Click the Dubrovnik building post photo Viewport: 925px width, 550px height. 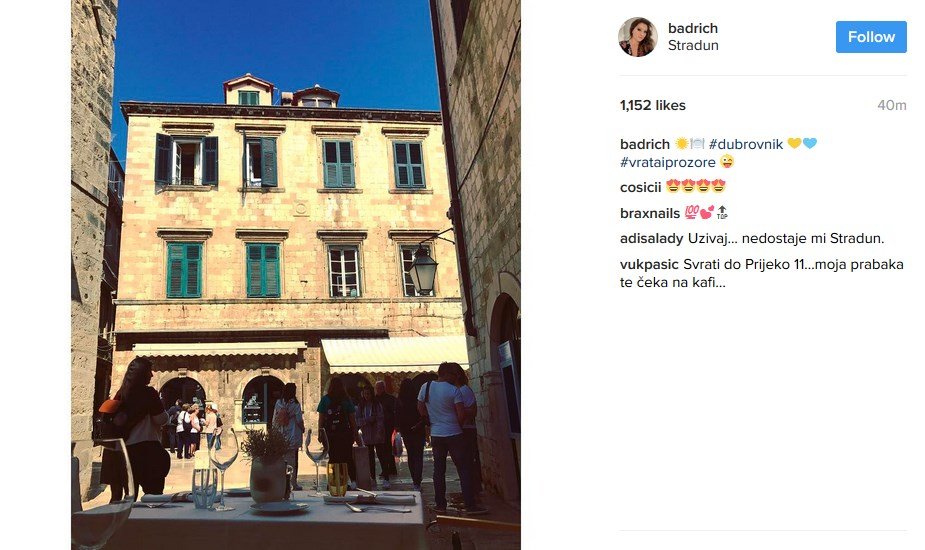coord(296,275)
